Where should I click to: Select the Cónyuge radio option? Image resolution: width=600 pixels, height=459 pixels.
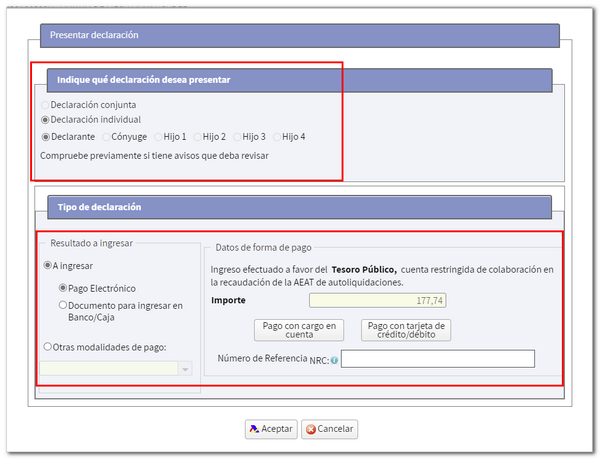pos(106,137)
